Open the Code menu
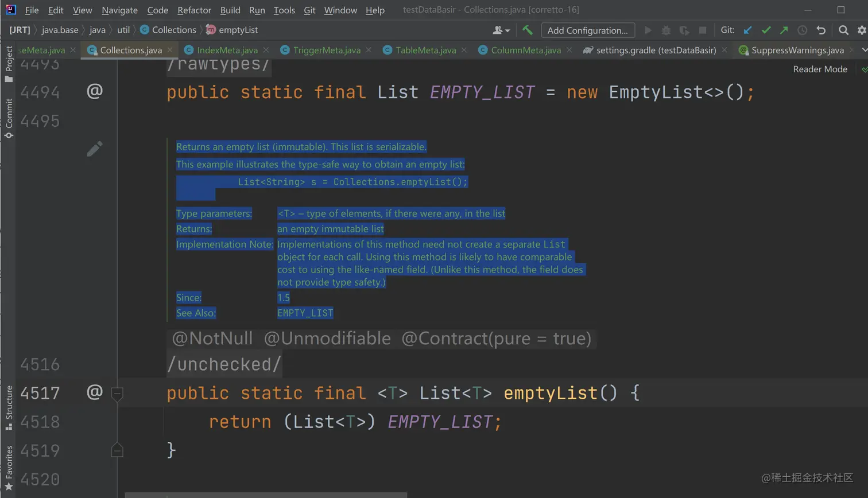 (157, 10)
